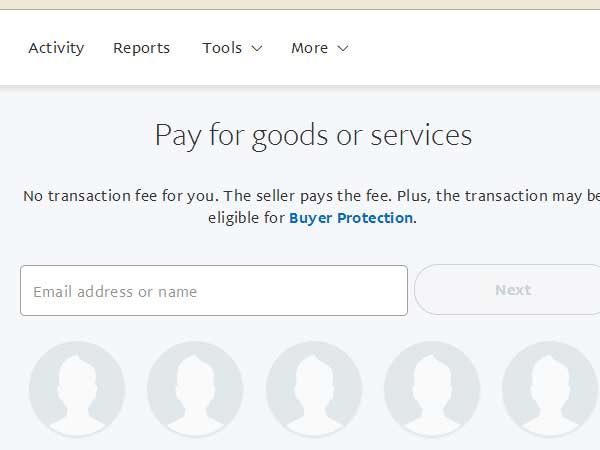
Task: Go to the Activity page
Action: [56, 48]
